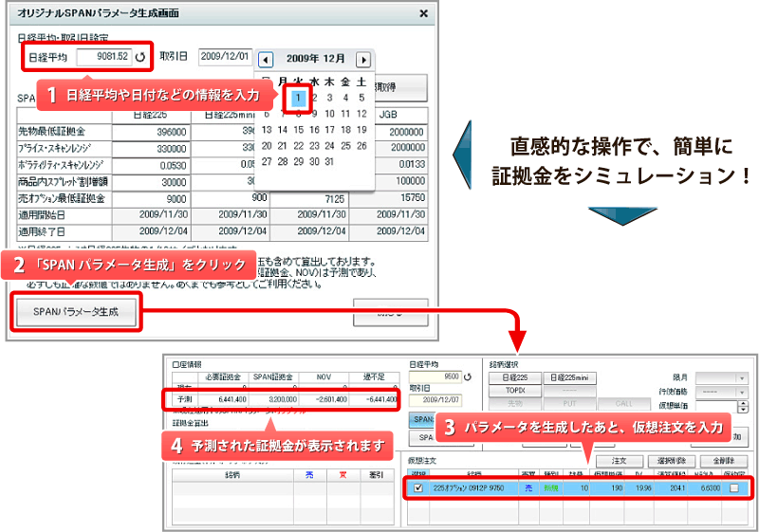Open the 限月 dropdown
This screenshot has width=759, height=532.
pyautogui.click(x=742, y=378)
